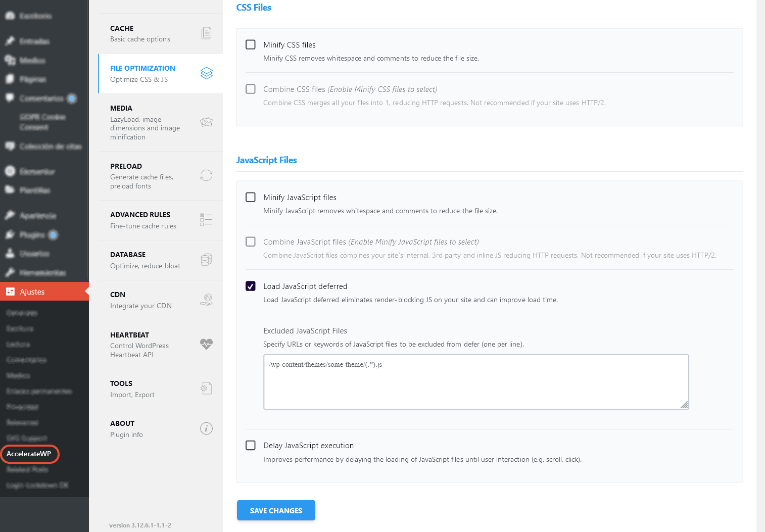Open Media settings via the image icon

[x=206, y=122]
